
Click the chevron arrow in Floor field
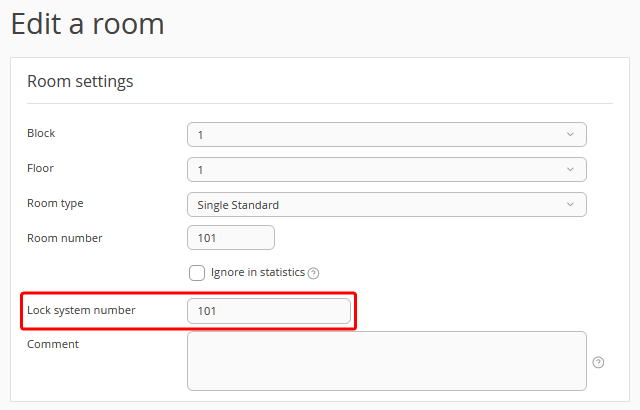pos(570,169)
